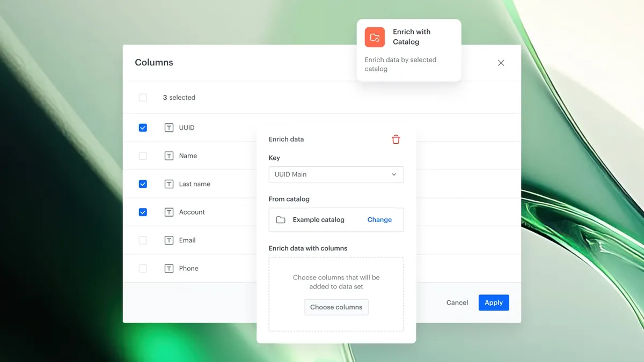This screenshot has width=644, height=362.
Task: Click the Choose columns button
Action: tap(336, 307)
